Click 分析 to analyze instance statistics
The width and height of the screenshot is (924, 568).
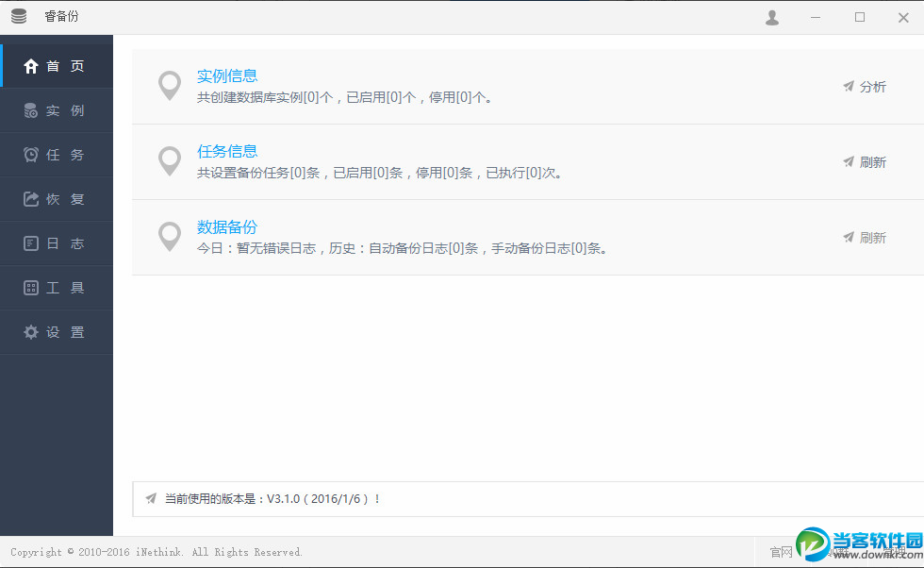click(872, 86)
